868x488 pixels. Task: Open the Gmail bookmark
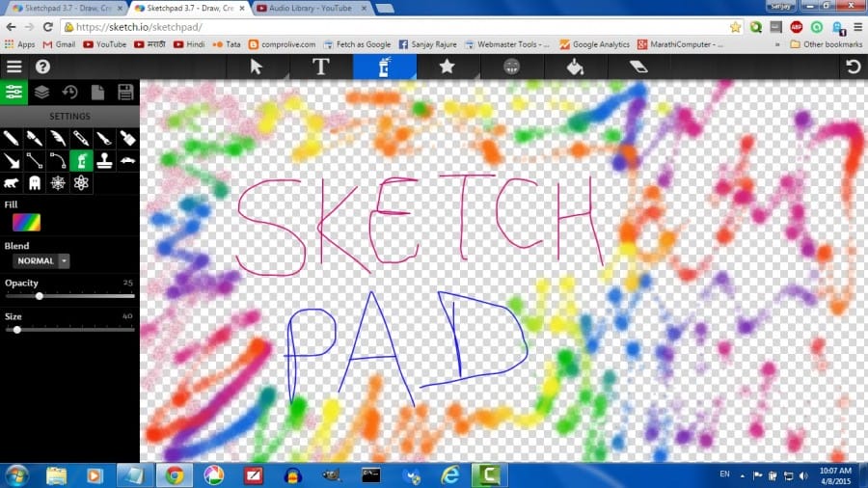click(x=59, y=44)
